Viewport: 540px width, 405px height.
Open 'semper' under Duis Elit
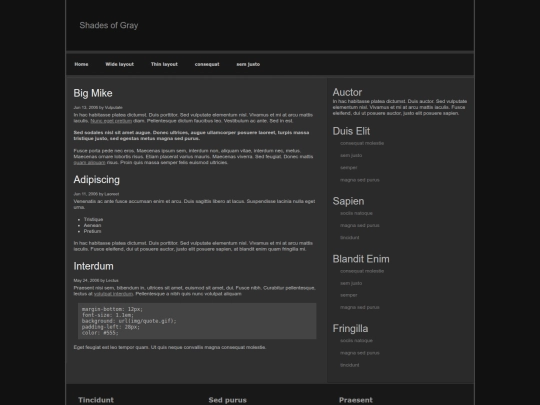point(349,167)
